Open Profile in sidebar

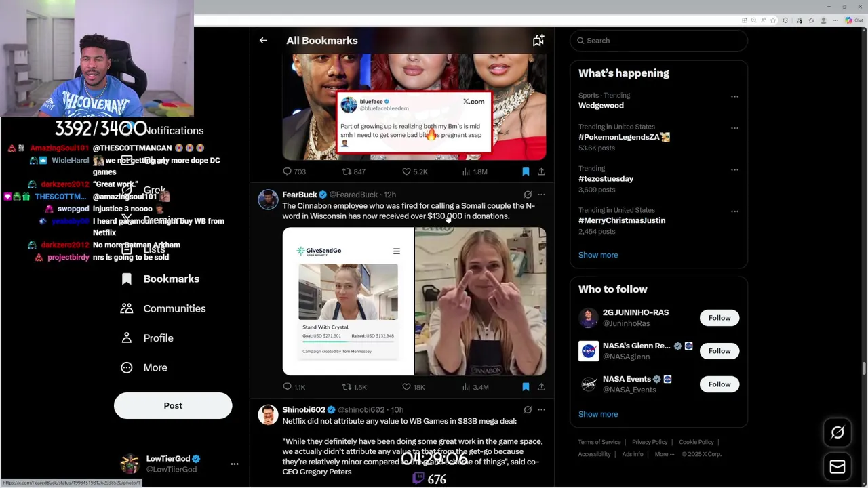[146, 338]
